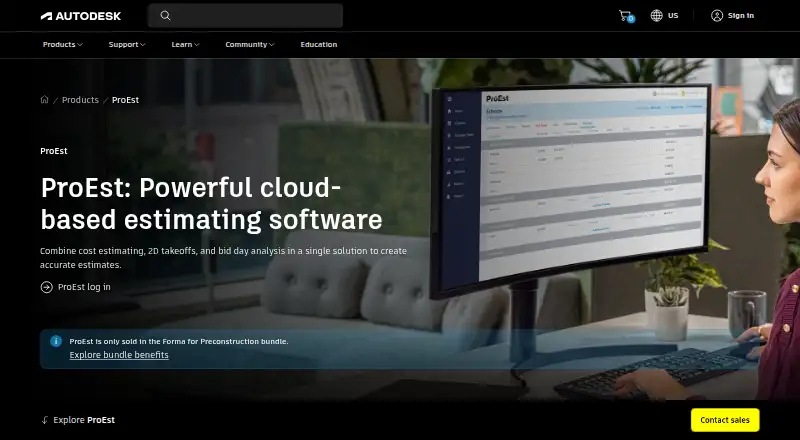This screenshot has height=440, width=800.
Task: Click the user profile icon
Action: pos(717,16)
